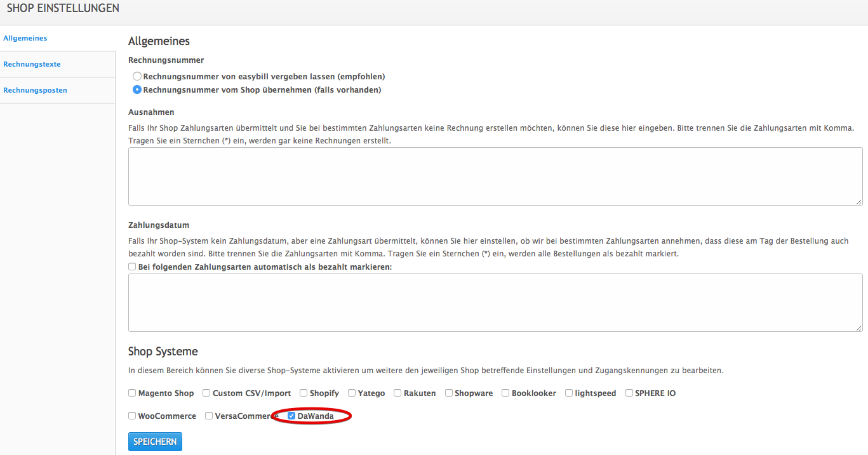Select 'Rechnungsnummer von easybill vergeben lassen' radio
The width and height of the screenshot is (868, 455).
coord(137,76)
